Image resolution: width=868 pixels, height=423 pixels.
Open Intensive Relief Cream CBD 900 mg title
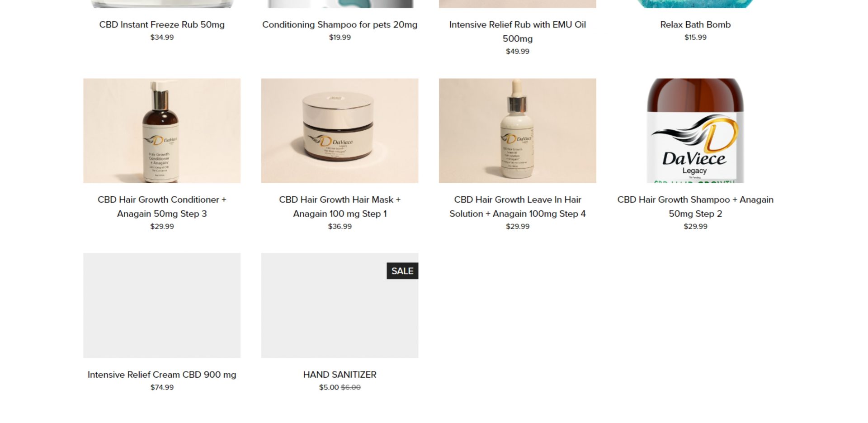(162, 375)
